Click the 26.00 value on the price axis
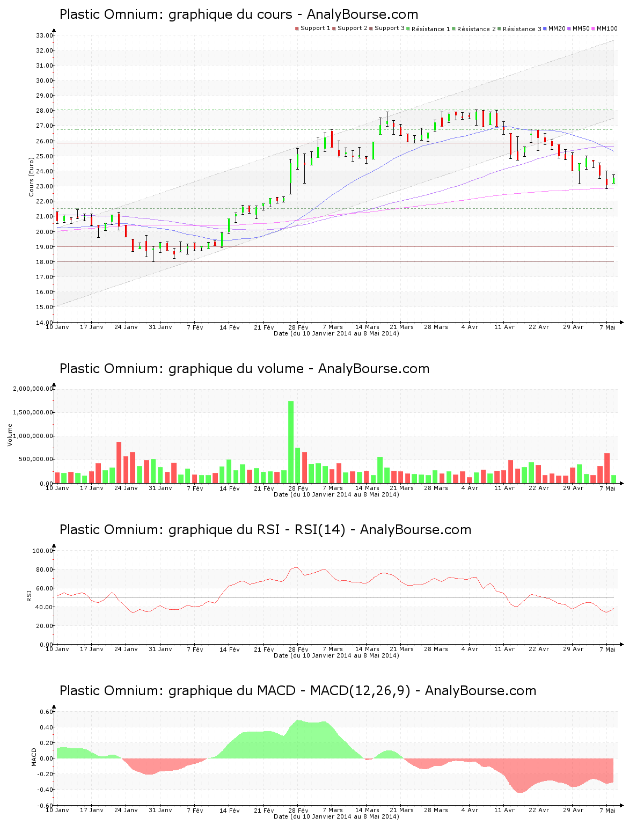Image resolution: width=644 pixels, height=832 pixels. 45,141
